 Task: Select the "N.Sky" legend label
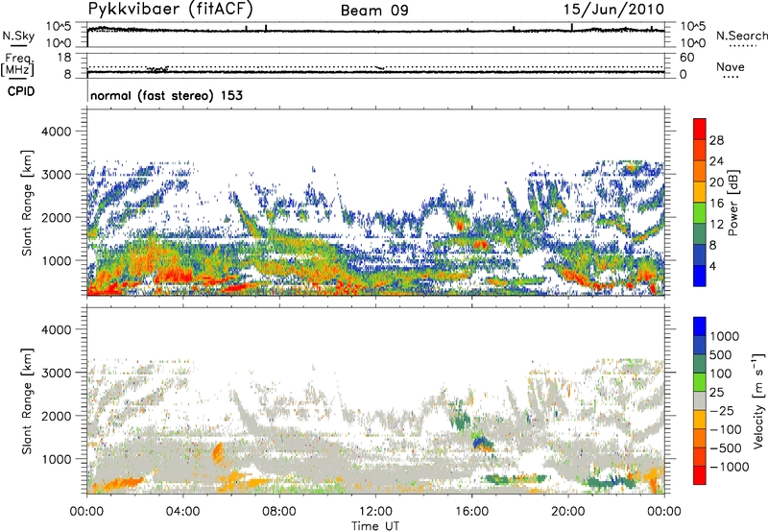tap(18, 36)
